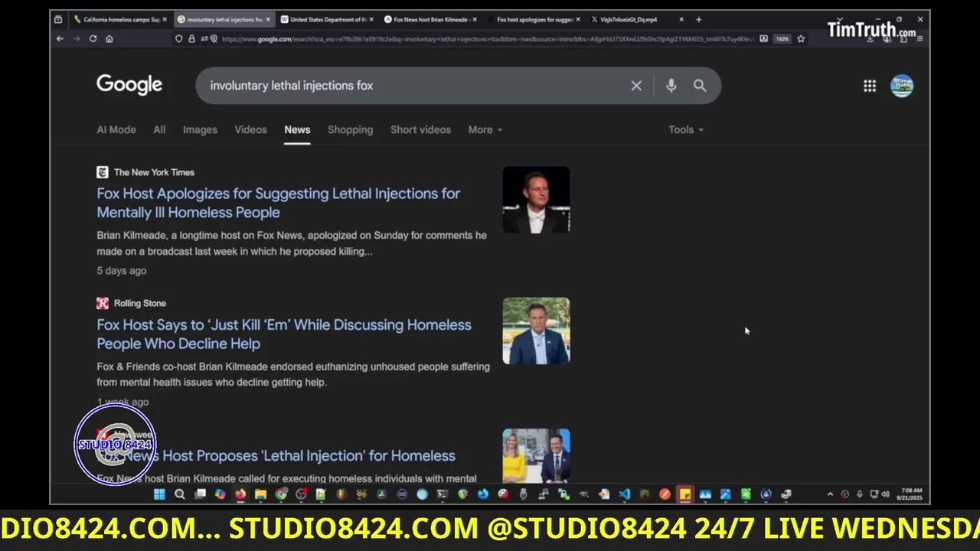Open File Explorer from the taskbar
This screenshot has width=980, height=551.
pos(260,494)
